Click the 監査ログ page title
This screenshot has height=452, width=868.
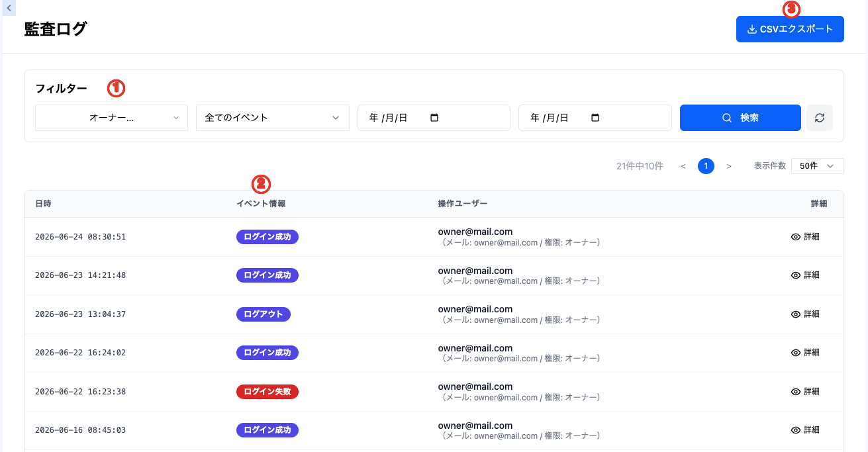(56, 29)
